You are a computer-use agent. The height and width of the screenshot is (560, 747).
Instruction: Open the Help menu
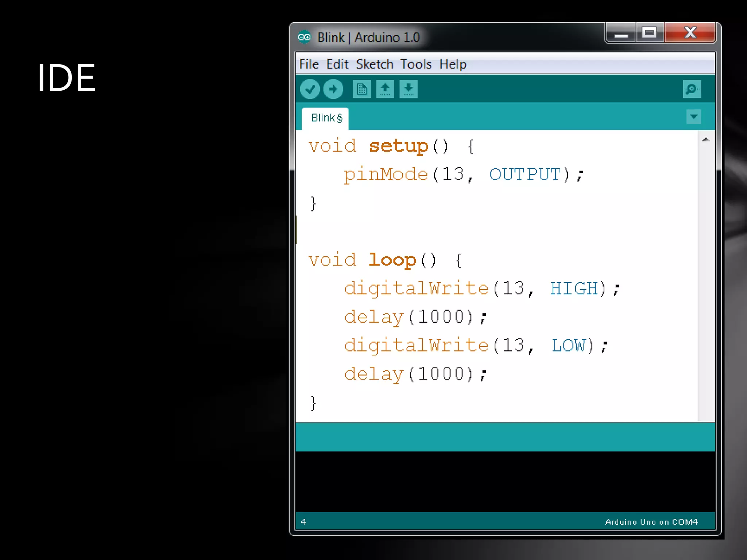coord(453,64)
